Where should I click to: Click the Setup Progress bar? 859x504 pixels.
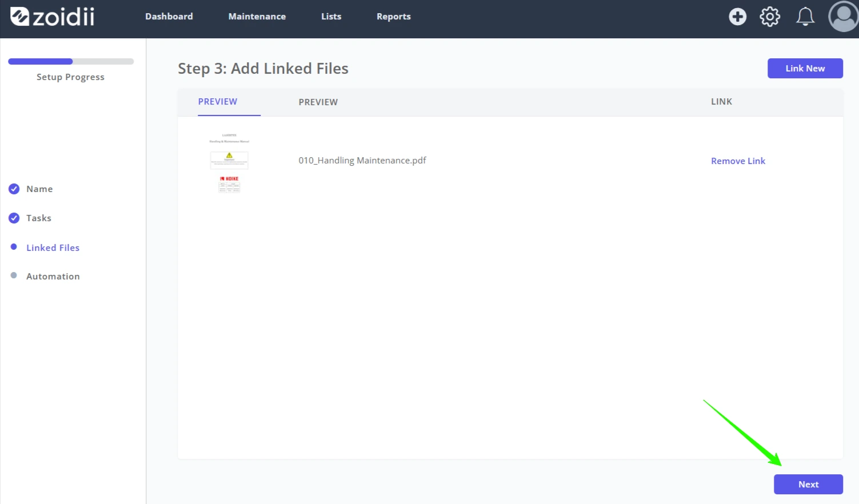coord(71,61)
